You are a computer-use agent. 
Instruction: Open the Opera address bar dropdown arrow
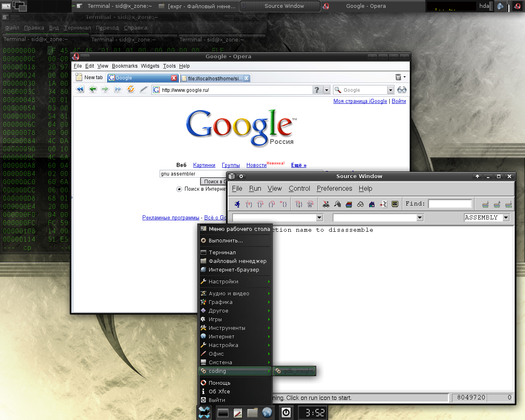pyautogui.click(x=326, y=90)
